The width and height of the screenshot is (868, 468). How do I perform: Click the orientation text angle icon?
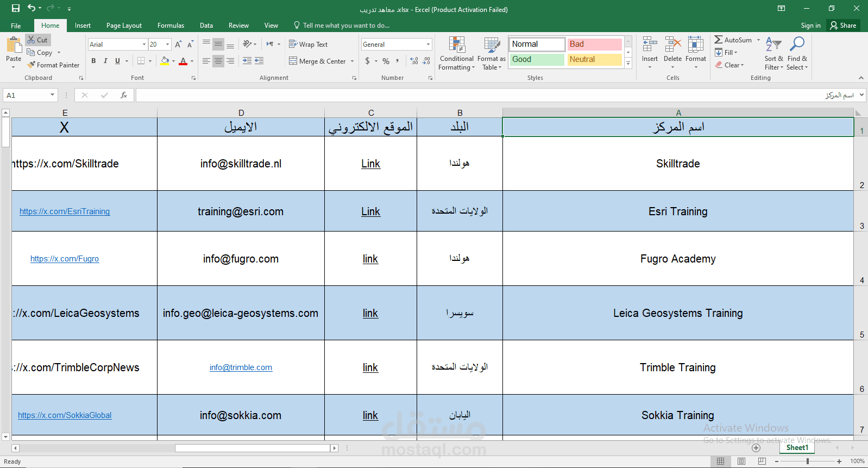(247, 44)
